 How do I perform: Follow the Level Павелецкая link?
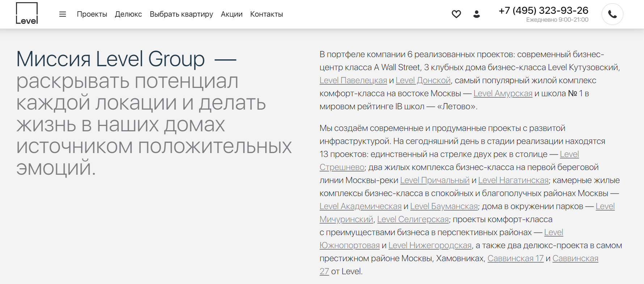click(x=353, y=80)
